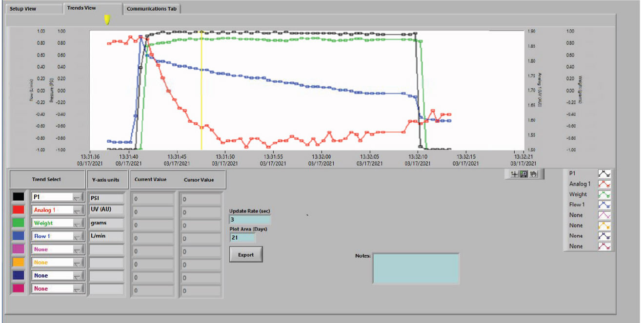Click the yellow cursor line on the trend graph
The width and height of the screenshot is (644, 323).
(x=201, y=90)
